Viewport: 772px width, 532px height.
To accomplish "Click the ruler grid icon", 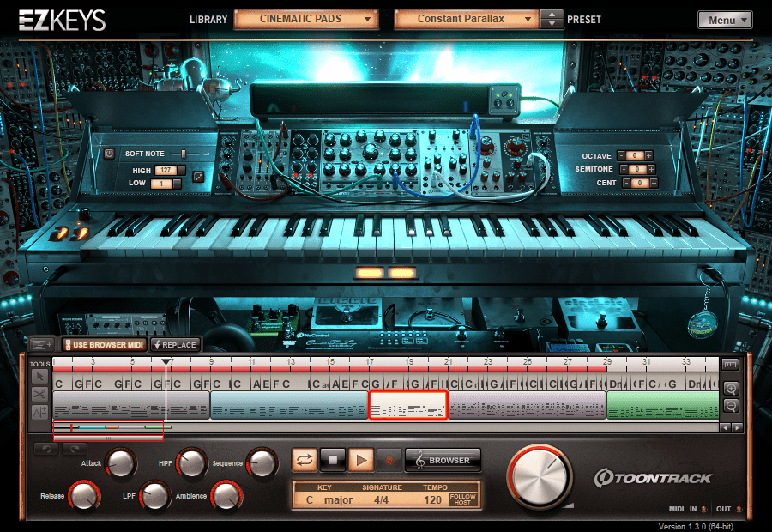I will click(730, 365).
